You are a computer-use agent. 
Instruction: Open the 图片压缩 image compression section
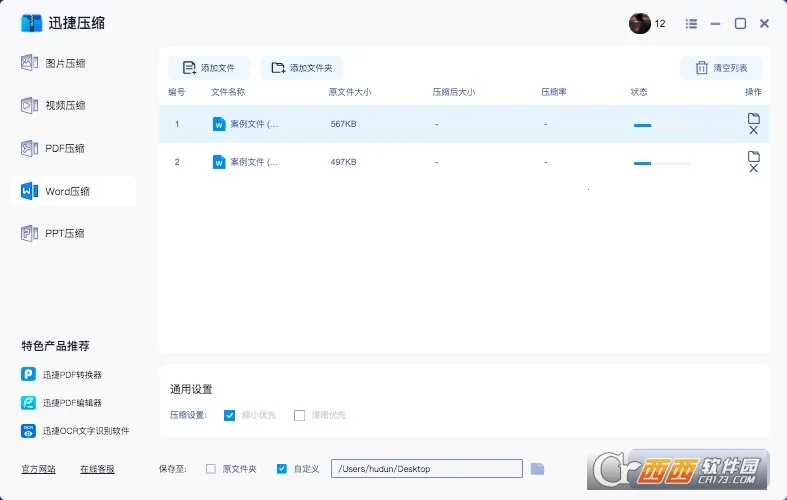coord(66,63)
